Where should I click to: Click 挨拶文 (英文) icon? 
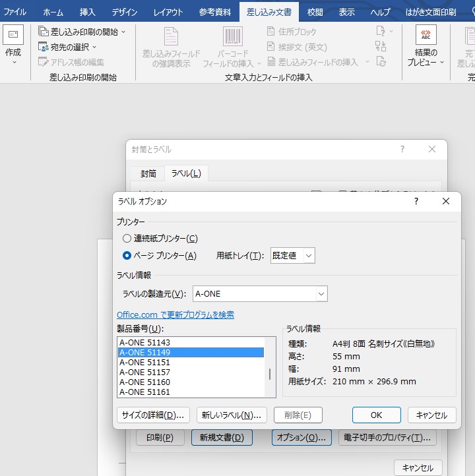pyautogui.click(x=270, y=46)
